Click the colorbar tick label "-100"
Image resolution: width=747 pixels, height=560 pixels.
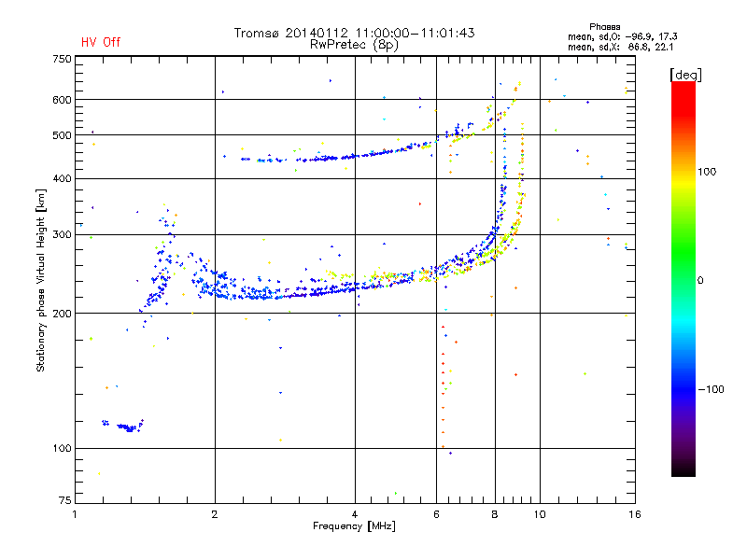(x=711, y=389)
